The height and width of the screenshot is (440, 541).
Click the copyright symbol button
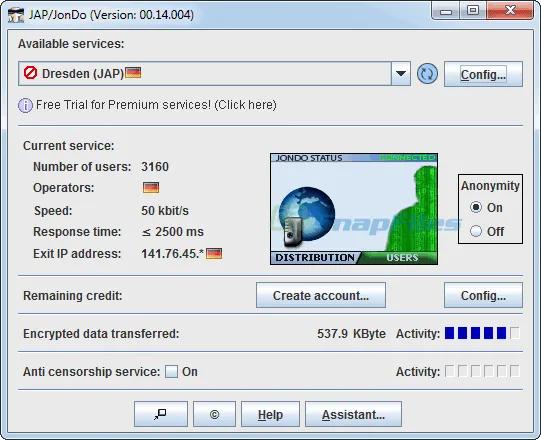tap(214, 414)
